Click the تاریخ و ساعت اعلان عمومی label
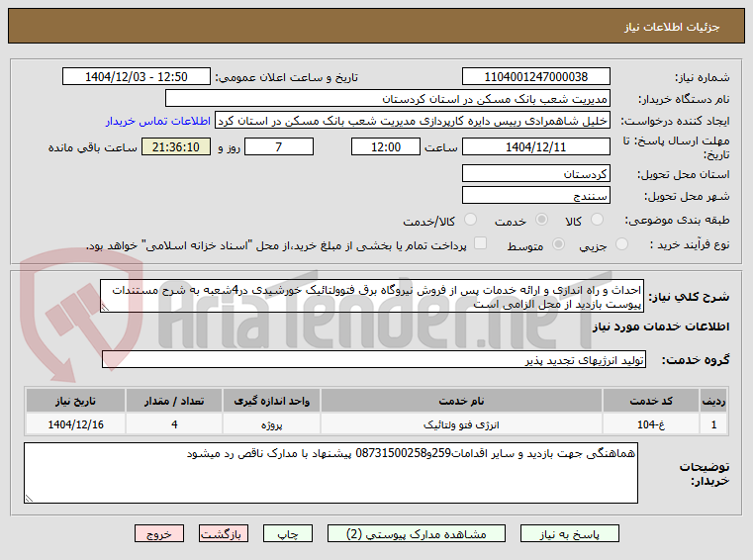The width and height of the screenshot is (753, 560). [x=286, y=77]
